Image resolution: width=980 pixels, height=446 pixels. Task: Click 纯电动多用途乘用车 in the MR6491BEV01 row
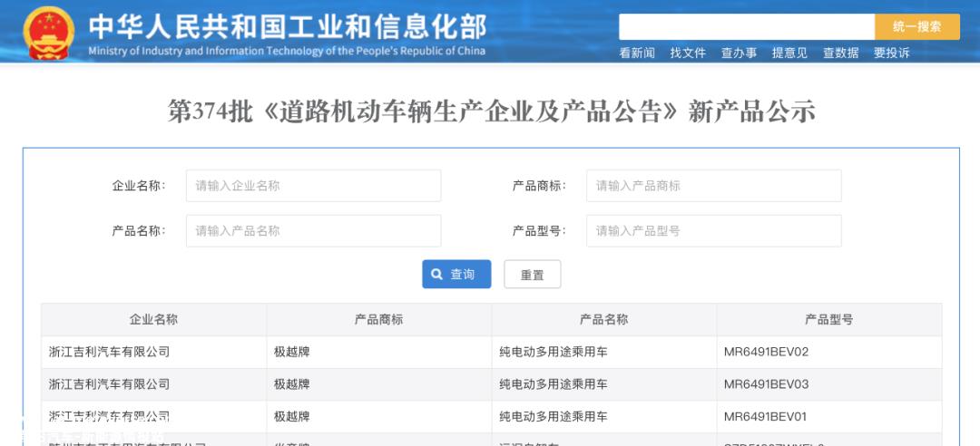[x=554, y=417]
